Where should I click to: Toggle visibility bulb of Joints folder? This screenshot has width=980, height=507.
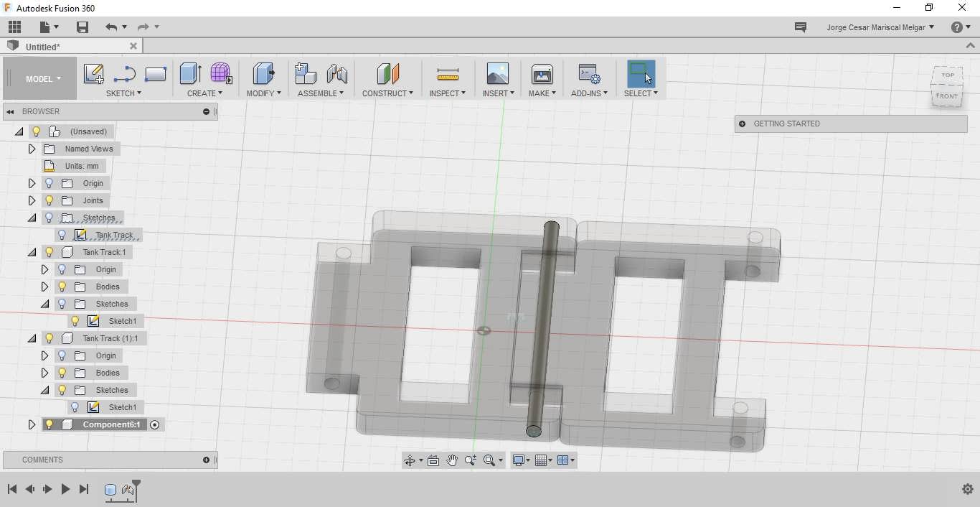[49, 200]
